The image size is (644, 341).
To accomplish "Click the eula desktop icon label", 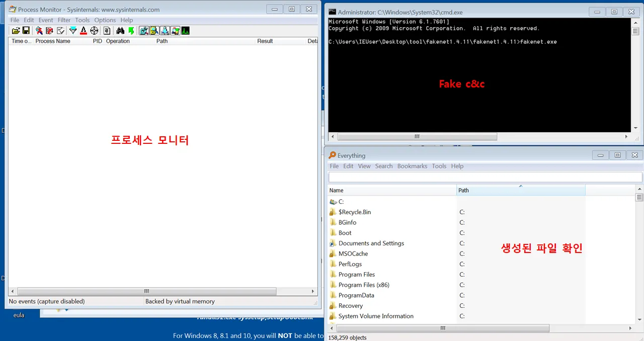I will [19, 315].
